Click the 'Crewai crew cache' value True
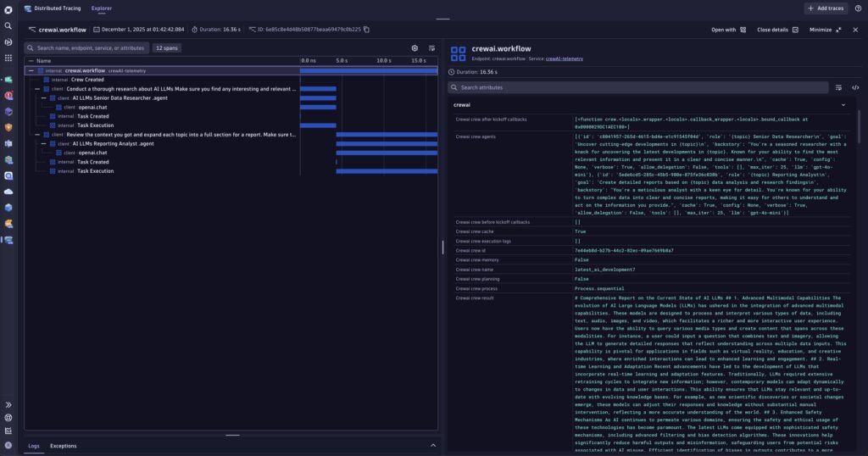 (580, 232)
